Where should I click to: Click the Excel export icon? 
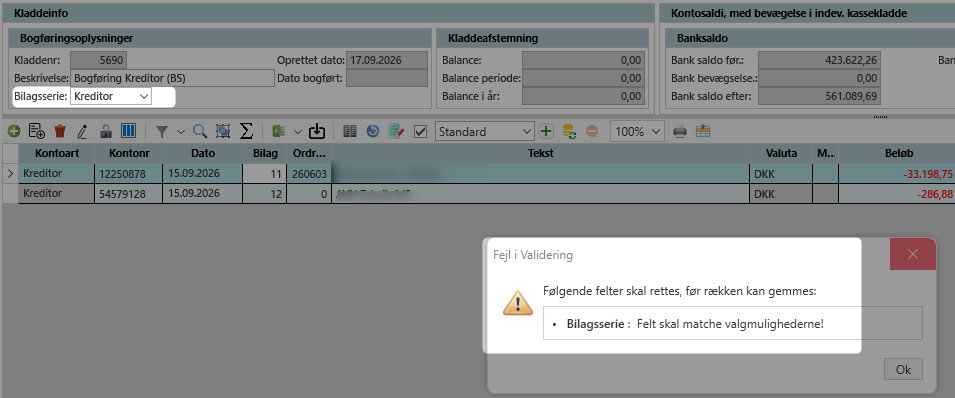279,131
